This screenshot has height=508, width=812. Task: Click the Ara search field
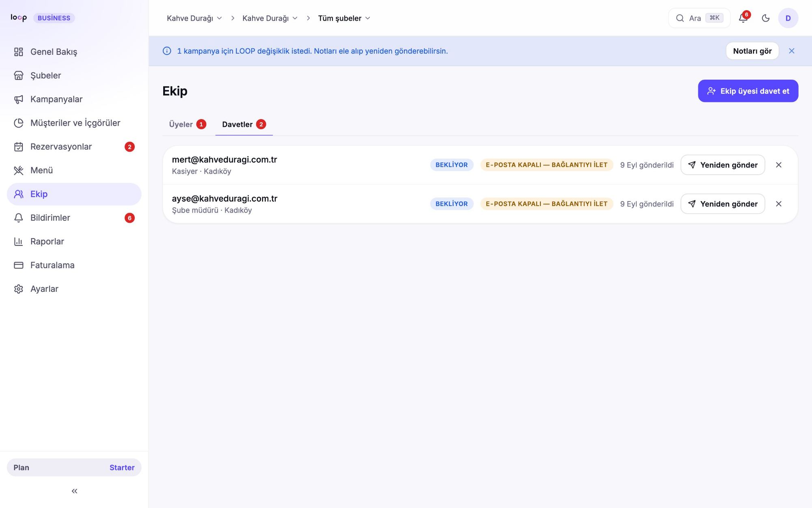click(699, 18)
